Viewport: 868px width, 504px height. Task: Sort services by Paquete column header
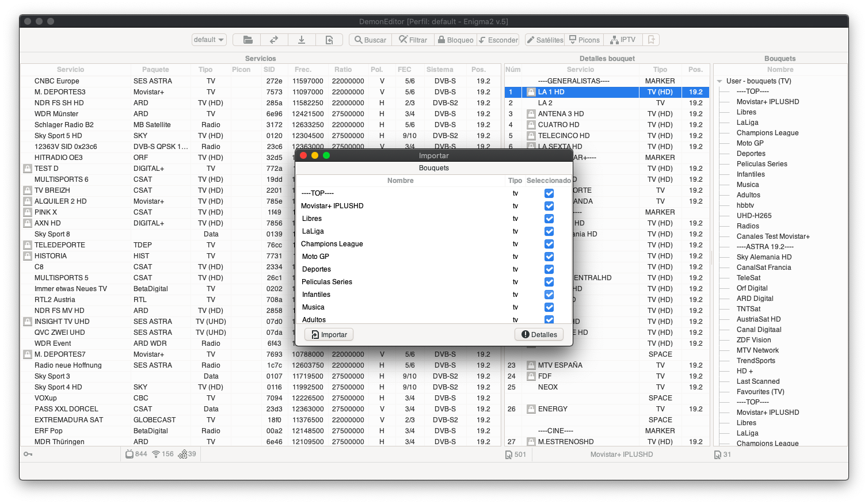tap(155, 70)
